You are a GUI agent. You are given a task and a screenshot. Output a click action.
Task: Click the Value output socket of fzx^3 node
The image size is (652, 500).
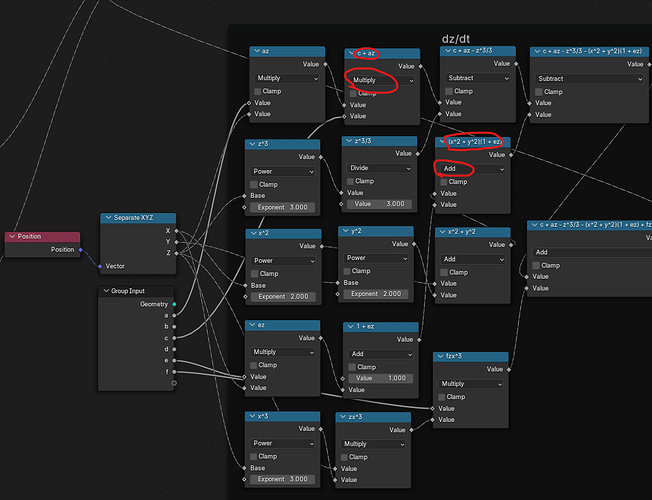coord(509,369)
